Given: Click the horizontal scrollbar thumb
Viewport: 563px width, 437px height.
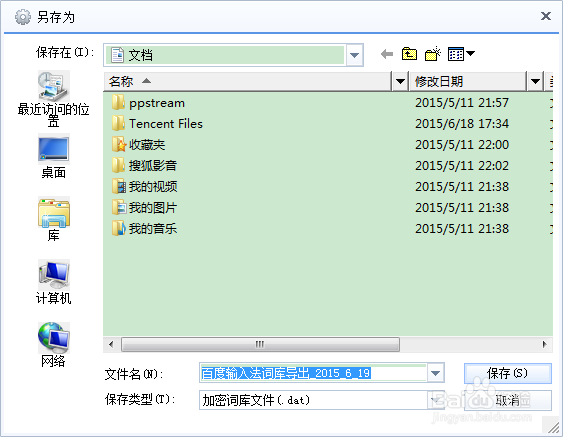Looking at the screenshot, I should tap(260, 344).
